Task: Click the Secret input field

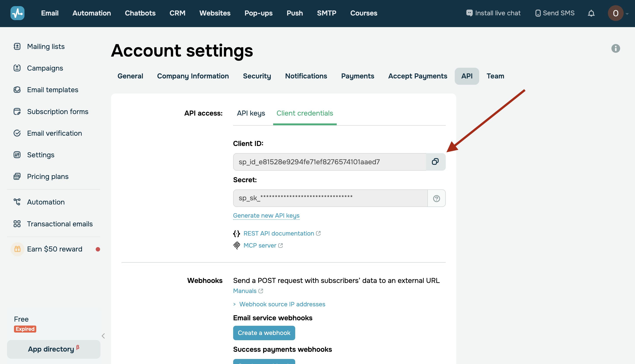Action: 330,198
